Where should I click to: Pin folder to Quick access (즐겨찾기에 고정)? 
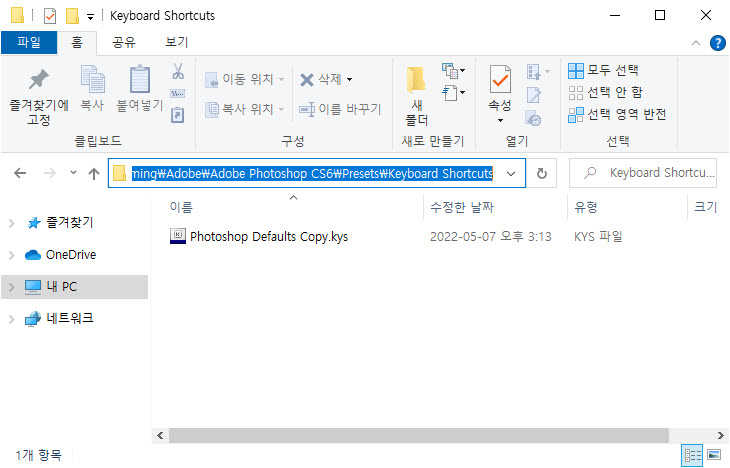39,96
